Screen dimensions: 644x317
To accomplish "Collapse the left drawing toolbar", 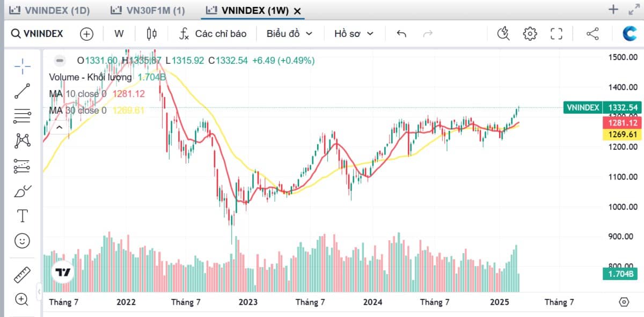I will click(x=39, y=292).
